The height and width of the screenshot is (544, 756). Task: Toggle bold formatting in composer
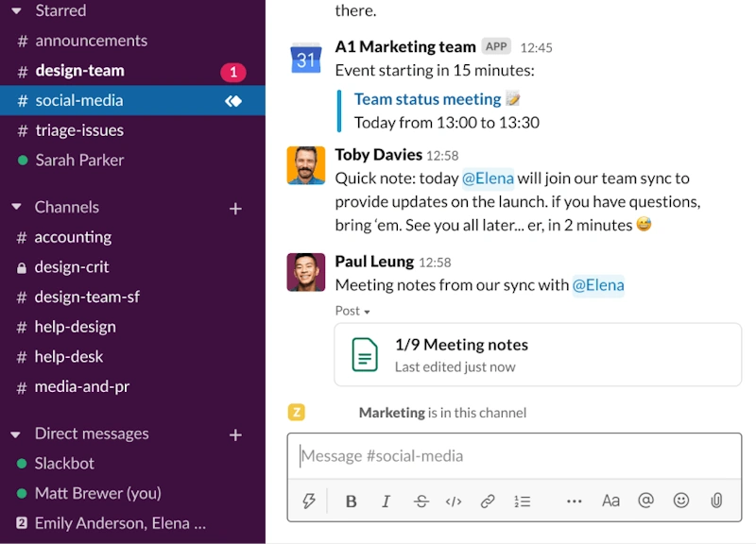pos(352,501)
